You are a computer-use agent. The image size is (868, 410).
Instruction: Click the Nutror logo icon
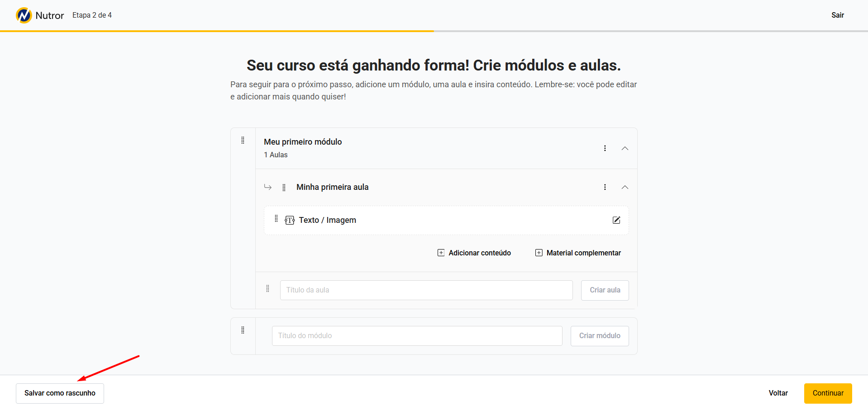click(24, 15)
